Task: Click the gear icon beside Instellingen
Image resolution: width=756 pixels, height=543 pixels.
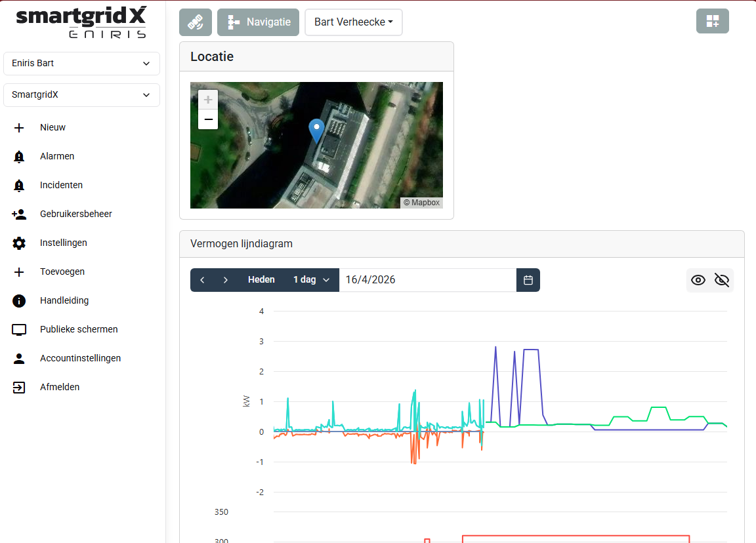Action: (x=19, y=243)
